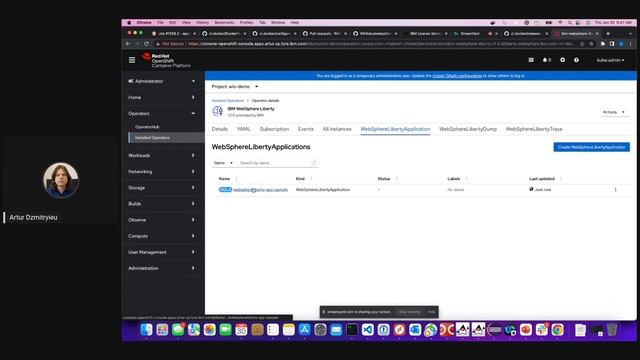This screenshot has width=640, height=360.
Task: Expand the Observe navigation section
Action: coord(162,220)
